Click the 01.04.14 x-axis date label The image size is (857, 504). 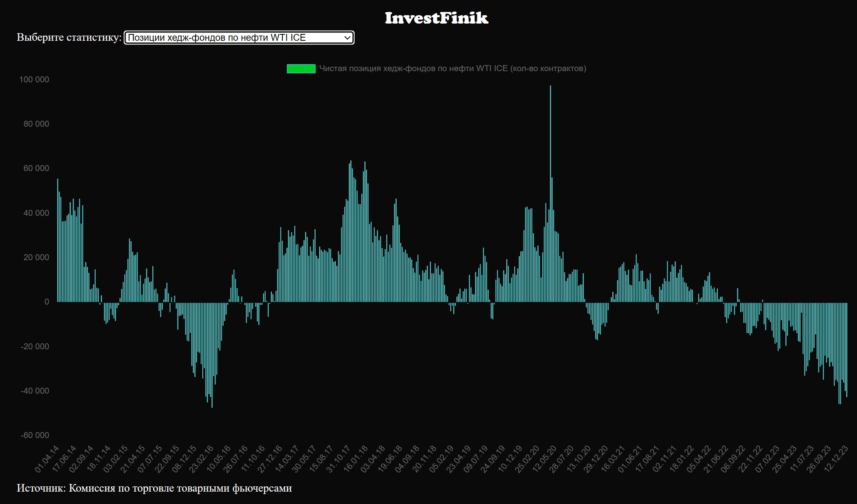[47, 459]
